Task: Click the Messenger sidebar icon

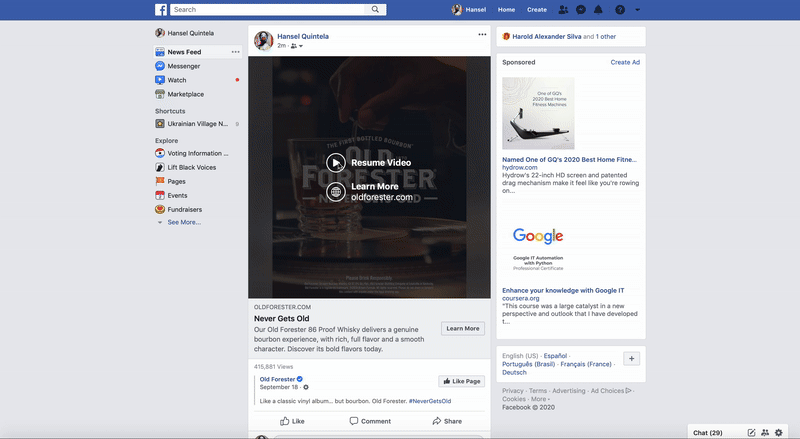Action: click(x=160, y=66)
